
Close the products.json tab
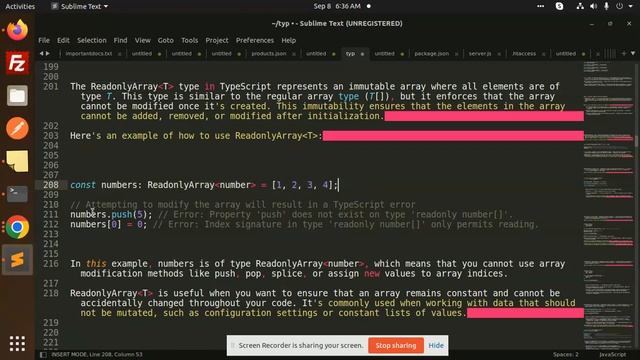pos(294,54)
